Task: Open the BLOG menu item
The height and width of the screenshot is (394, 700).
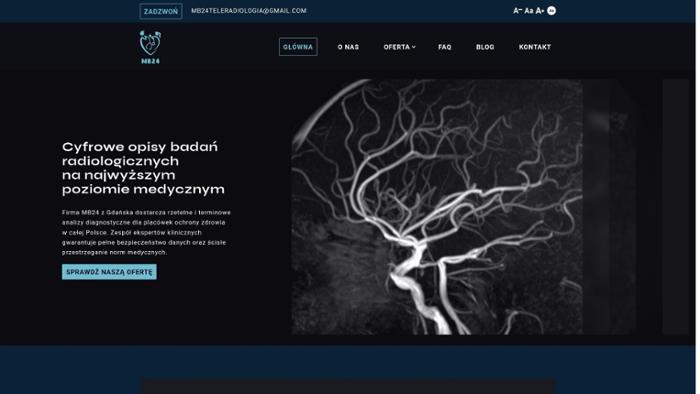Action: coord(485,47)
